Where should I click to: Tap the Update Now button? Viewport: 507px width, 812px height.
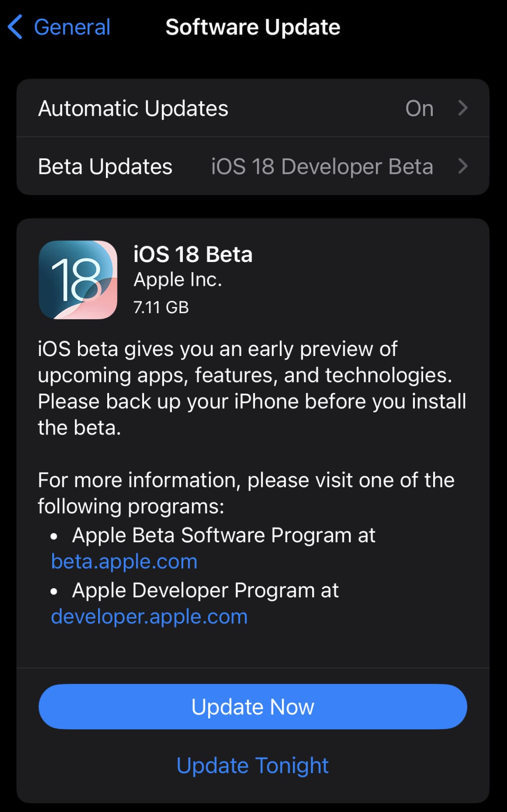coord(253,706)
